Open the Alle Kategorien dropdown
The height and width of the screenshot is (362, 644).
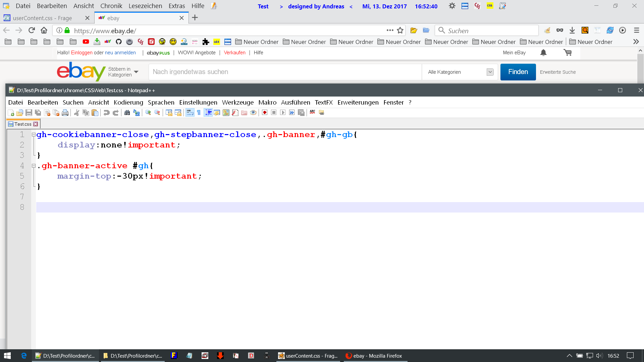pyautogui.click(x=460, y=72)
